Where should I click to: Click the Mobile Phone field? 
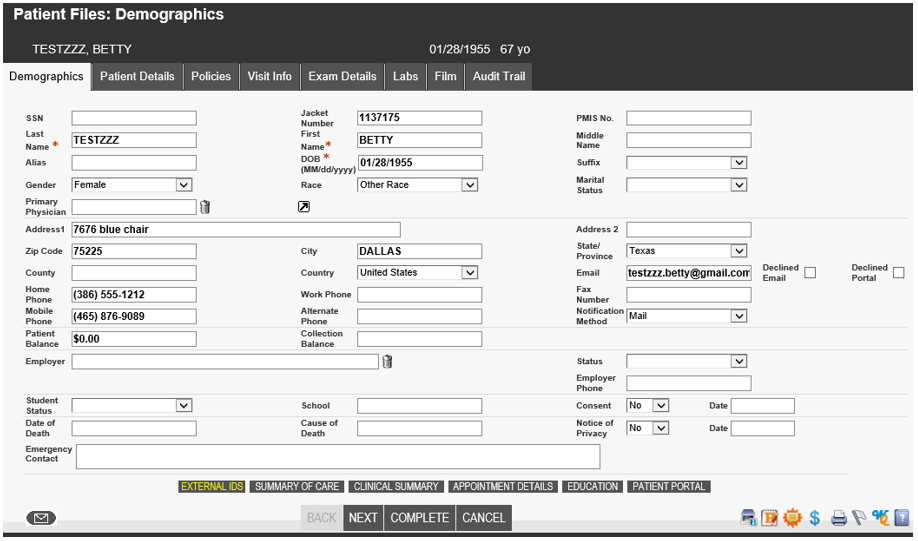pyautogui.click(x=134, y=317)
